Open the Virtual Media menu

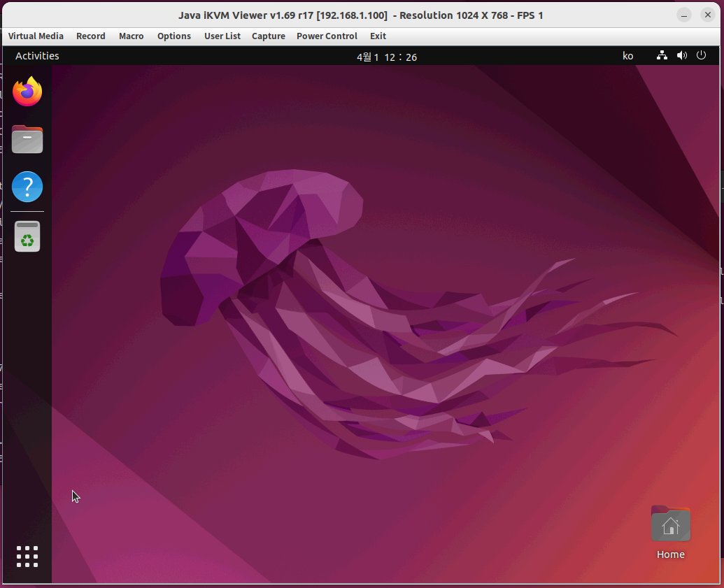pos(36,36)
